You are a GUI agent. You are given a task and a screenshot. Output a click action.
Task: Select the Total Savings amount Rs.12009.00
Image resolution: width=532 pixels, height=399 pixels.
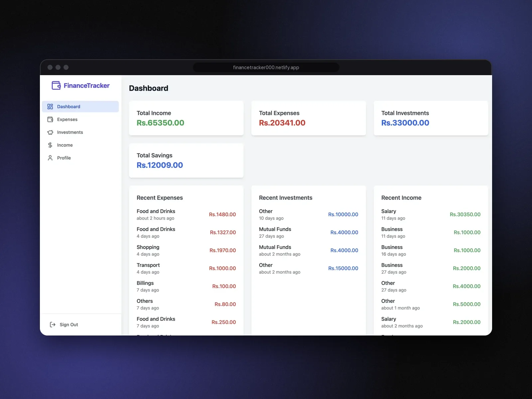pyautogui.click(x=160, y=165)
